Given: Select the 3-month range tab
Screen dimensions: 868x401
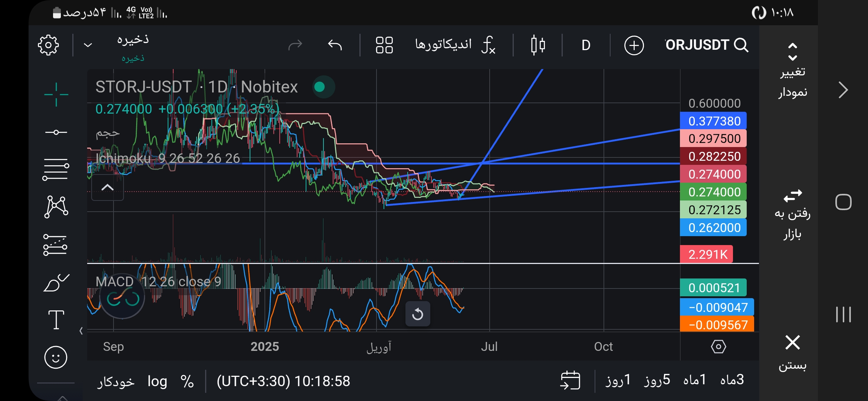Looking at the screenshot, I should (x=732, y=380).
